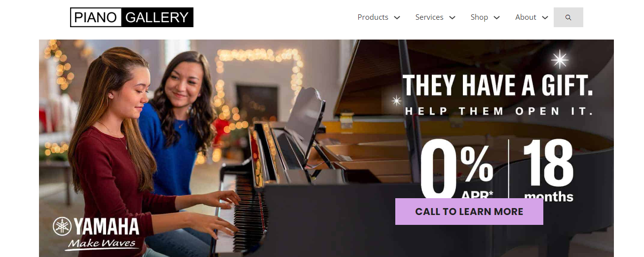Click the Piano Gallery logo
Screen dimensions: 644x257
(132, 17)
